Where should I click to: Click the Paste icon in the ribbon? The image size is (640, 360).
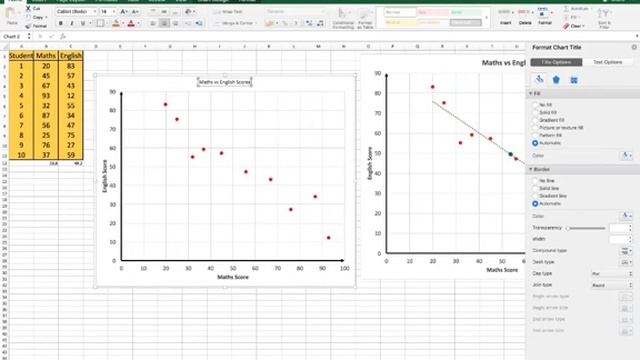coord(12,14)
